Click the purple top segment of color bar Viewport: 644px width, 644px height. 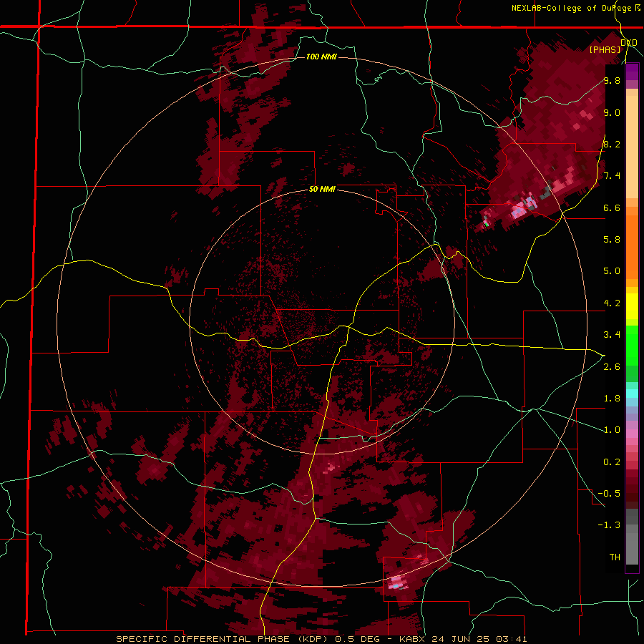(x=632, y=72)
